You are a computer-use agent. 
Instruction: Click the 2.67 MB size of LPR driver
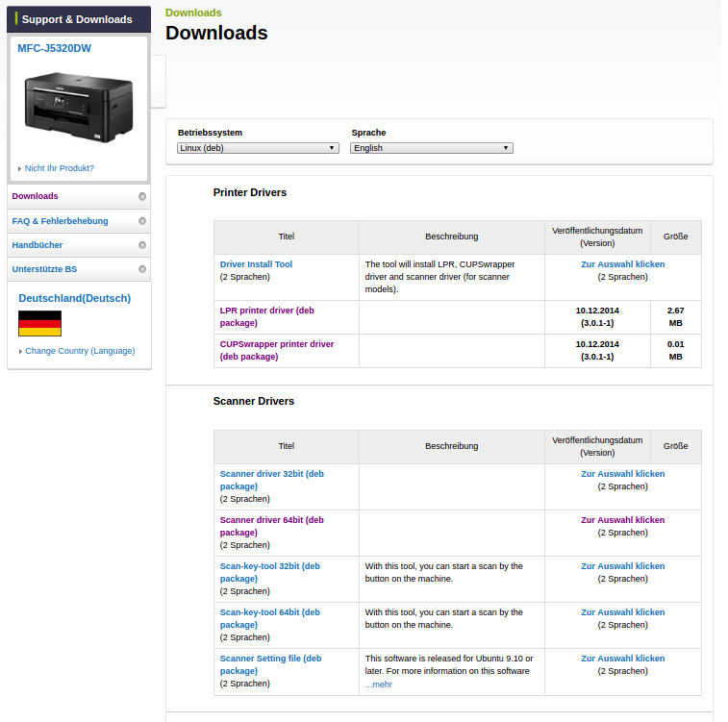point(675,316)
